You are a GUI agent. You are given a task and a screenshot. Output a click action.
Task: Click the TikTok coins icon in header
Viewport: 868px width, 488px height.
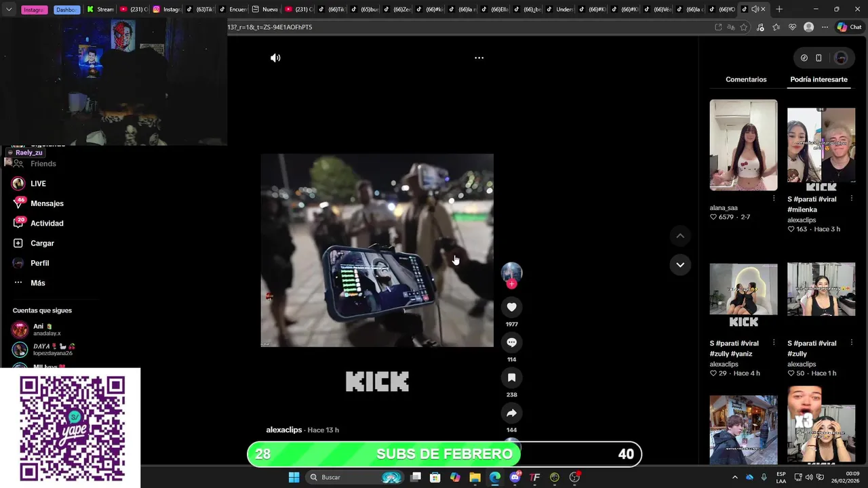(x=804, y=58)
